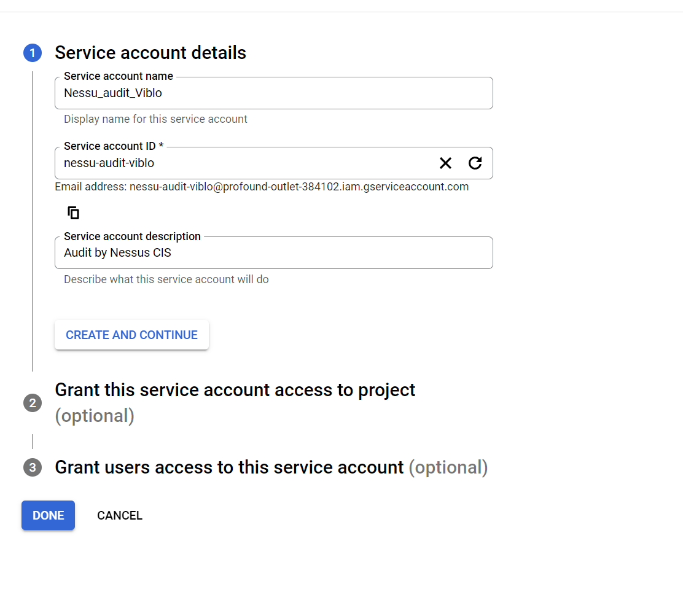Click into the Service account ID textbox

tap(246, 163)
